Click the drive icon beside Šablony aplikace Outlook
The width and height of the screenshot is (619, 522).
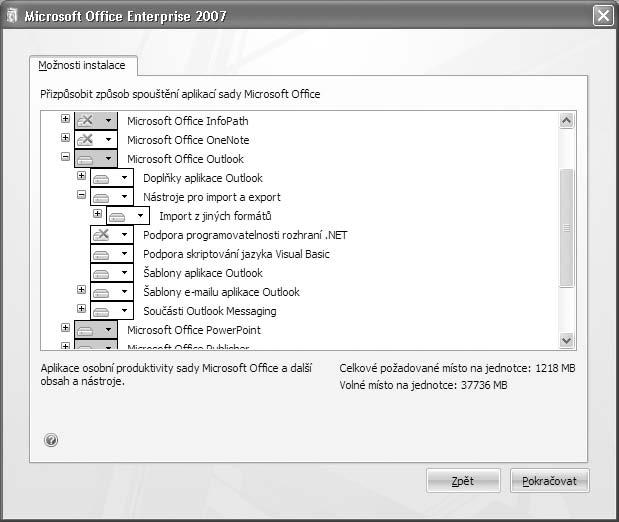[101, 274]
